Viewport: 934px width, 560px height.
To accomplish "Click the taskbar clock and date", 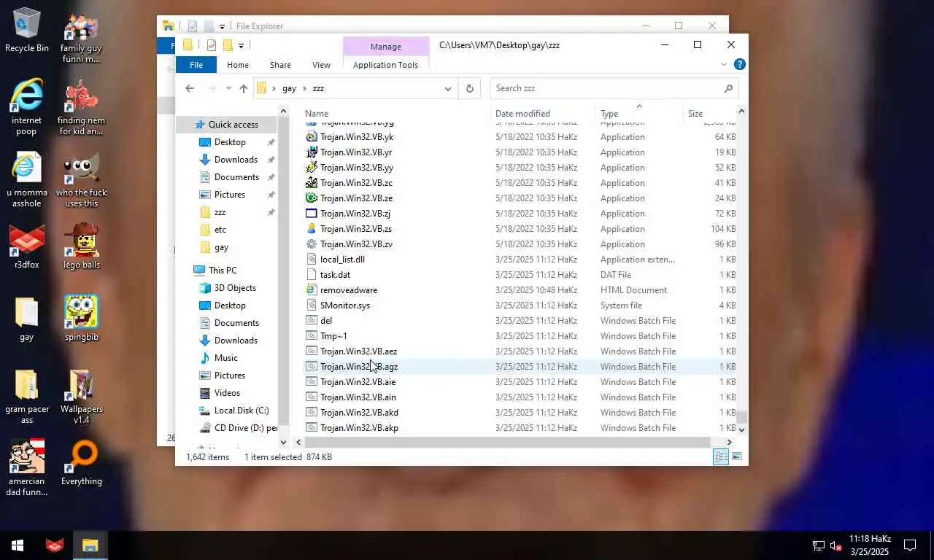I will (x=868, y=545).
